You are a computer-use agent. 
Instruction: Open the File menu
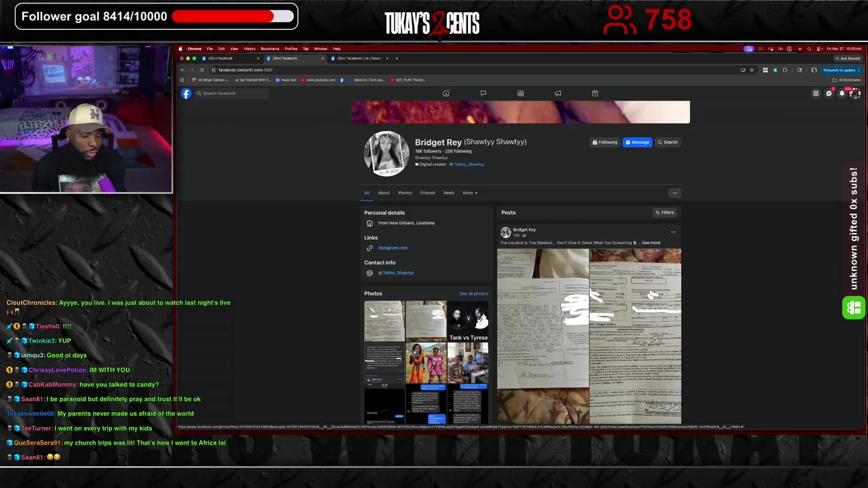pyautogui.click(x=210, y=49)
